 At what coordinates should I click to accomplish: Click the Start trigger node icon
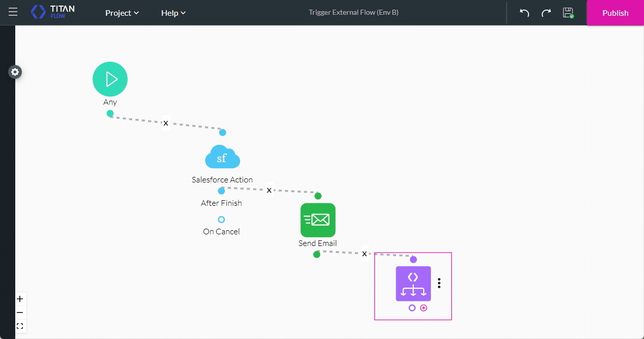(110, 79)
